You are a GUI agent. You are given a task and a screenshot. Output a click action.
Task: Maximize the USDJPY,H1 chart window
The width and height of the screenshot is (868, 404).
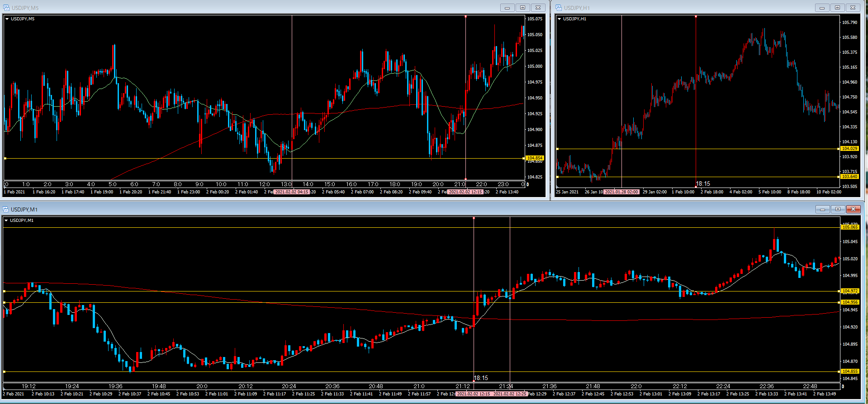(837, 8)
